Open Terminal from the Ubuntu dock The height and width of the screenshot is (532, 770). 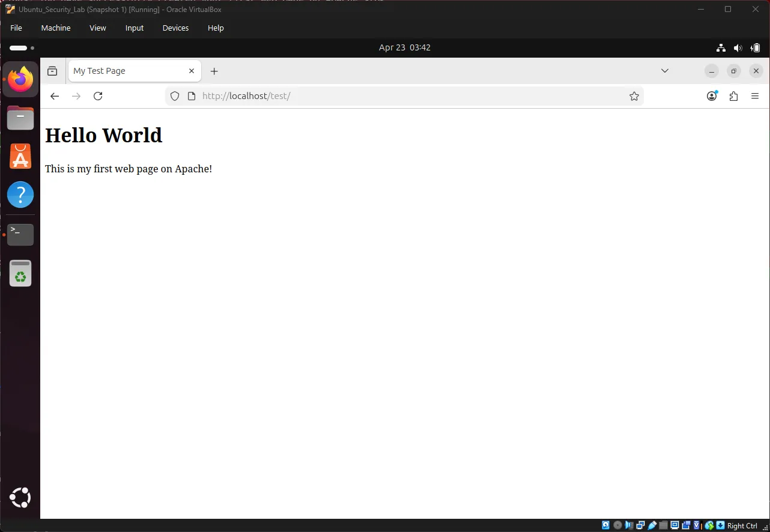pos(20,234)
